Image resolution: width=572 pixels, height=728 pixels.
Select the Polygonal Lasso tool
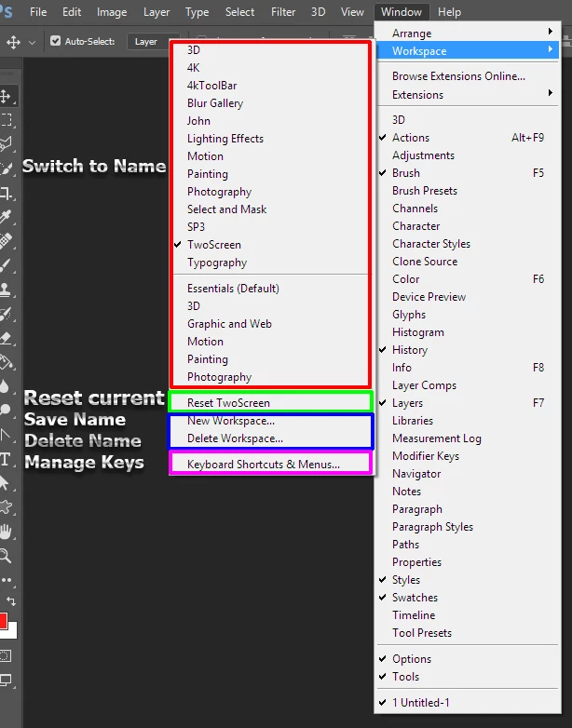click(6, 144)
